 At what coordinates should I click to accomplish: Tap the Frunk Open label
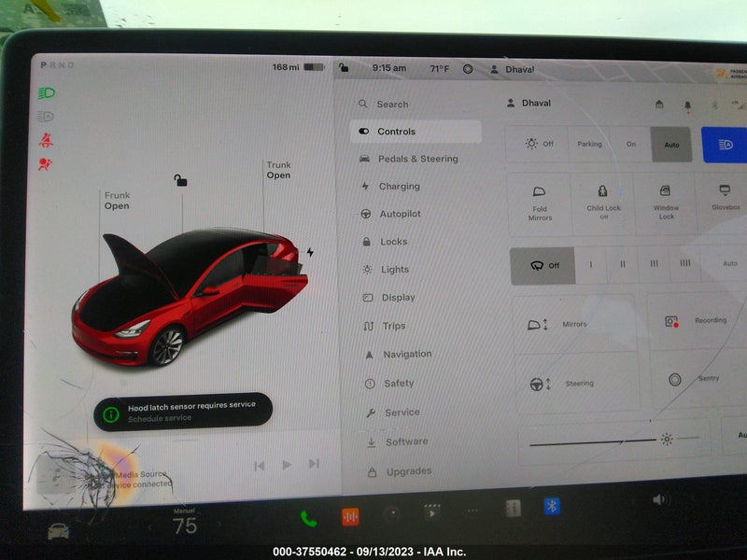pos(117,201)
